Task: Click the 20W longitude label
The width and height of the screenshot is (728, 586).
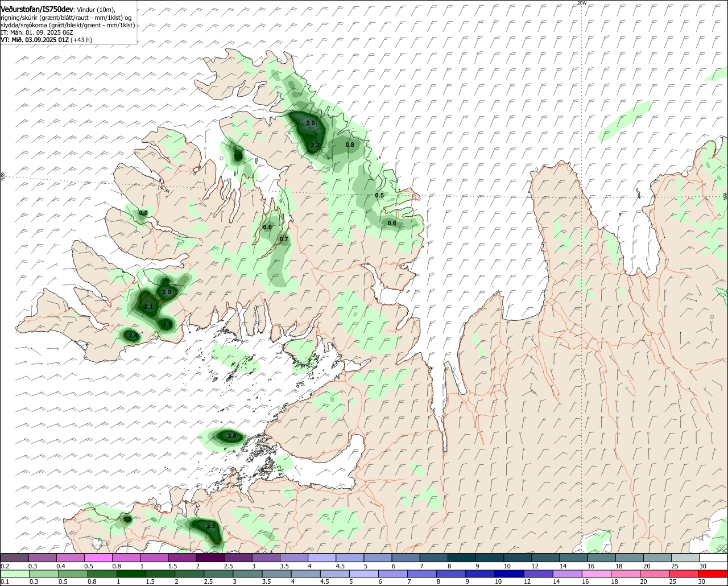Action: [x=581, y=3]
